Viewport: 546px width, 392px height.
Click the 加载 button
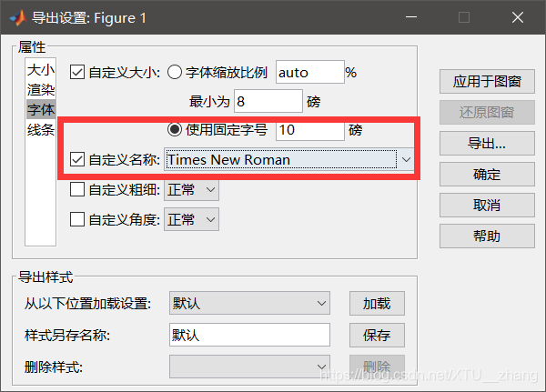tap(377, 304)
